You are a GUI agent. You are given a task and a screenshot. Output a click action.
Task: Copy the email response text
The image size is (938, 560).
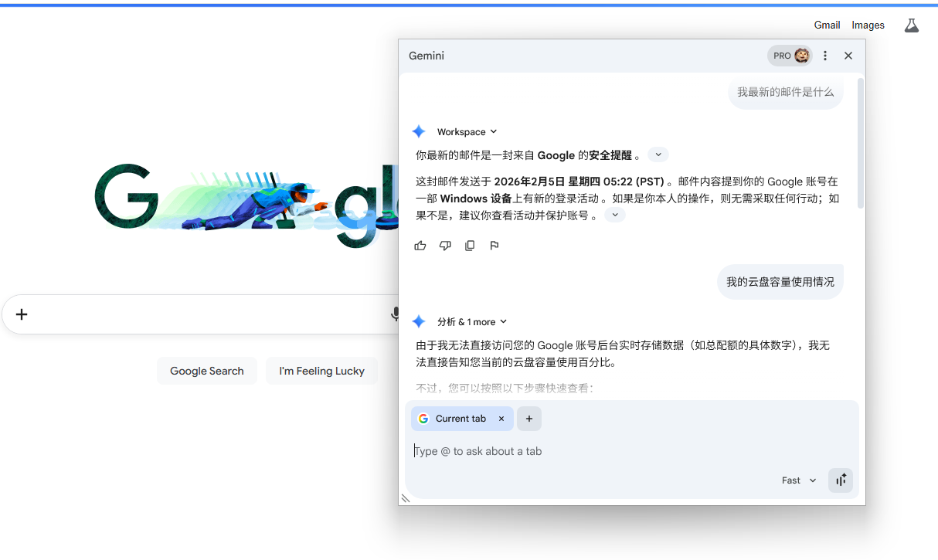pos(470,246)
